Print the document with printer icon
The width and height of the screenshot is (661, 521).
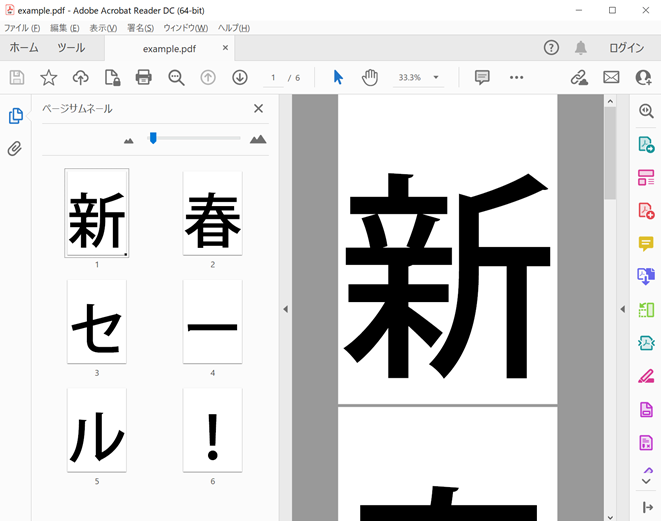coord(144,78)
